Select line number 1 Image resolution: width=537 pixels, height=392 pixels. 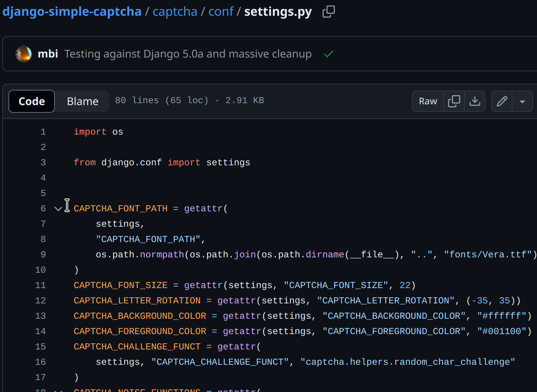coord(43,132)
